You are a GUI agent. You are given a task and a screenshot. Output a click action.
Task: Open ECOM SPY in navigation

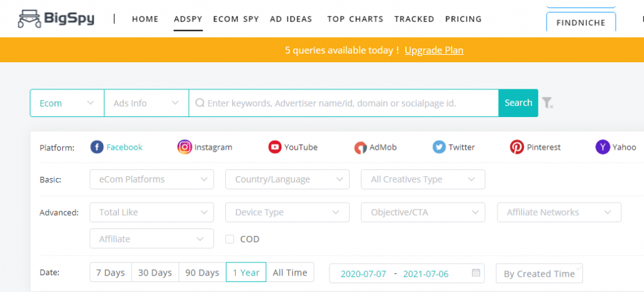(236, 19)
